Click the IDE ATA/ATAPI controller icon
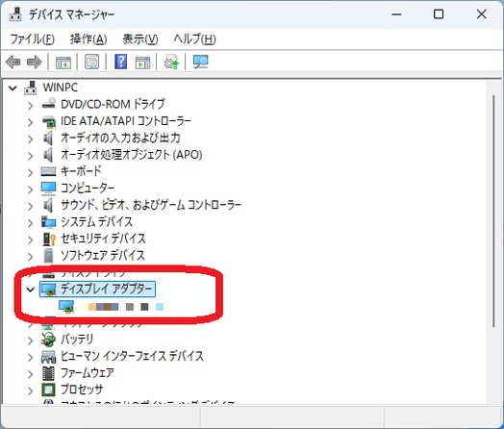504x429 pixels. [x=48, y=121]
